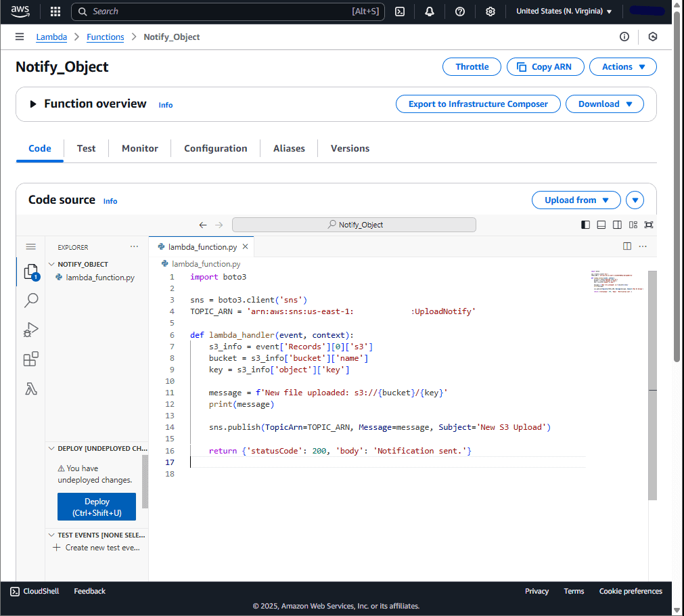Viewport: 684px width, 616px height.
Task: Expand the Function overview section
Action: point(32,104)
